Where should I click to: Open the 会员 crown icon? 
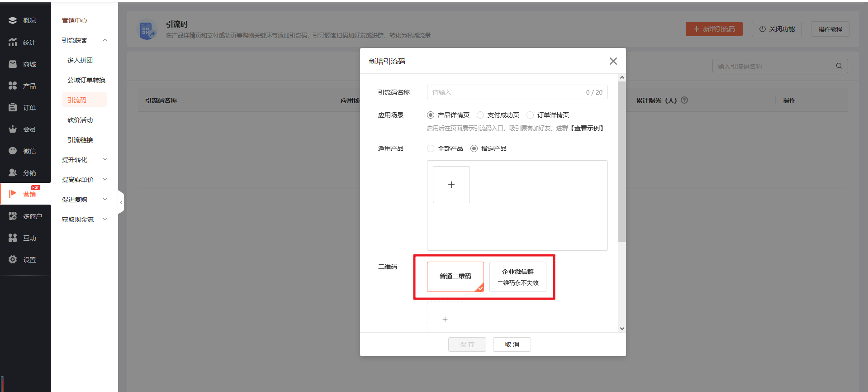coord(13,129)
